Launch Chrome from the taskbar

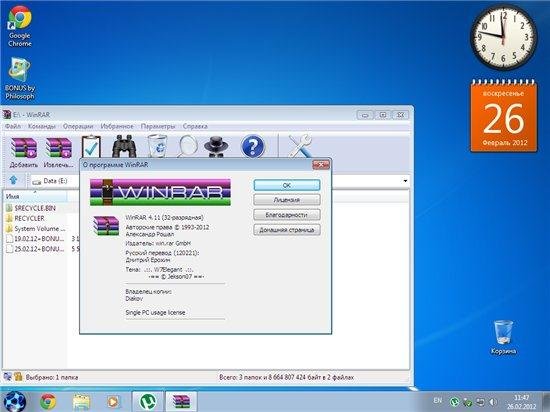click(x=48, y=402)
